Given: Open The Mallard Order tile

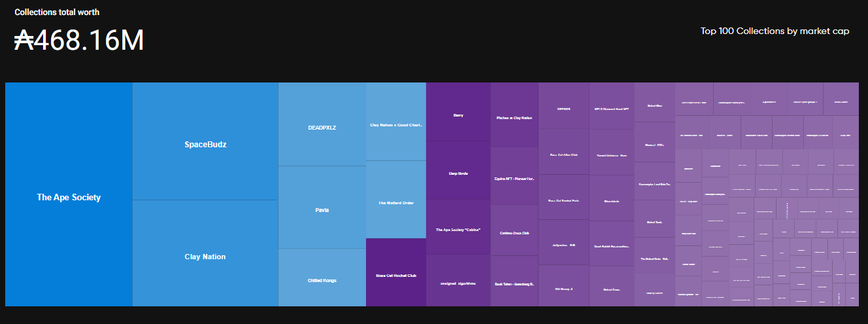Looking at the screenshot, I should [396, 200].
